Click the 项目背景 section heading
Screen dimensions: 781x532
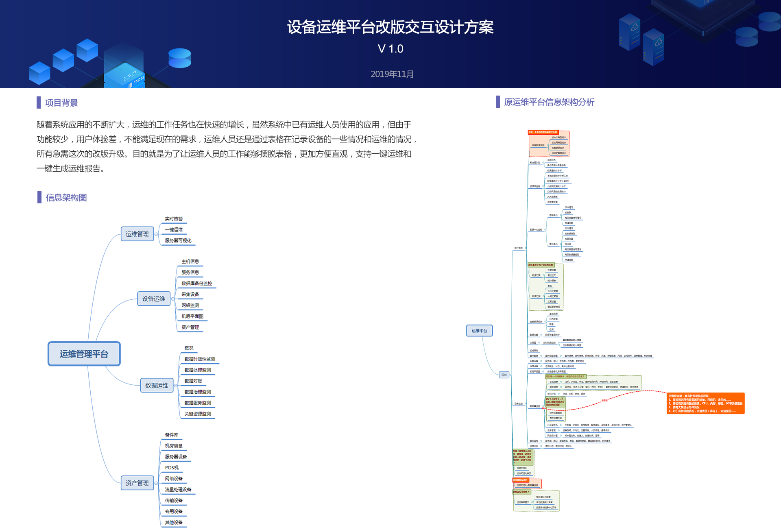61,103
